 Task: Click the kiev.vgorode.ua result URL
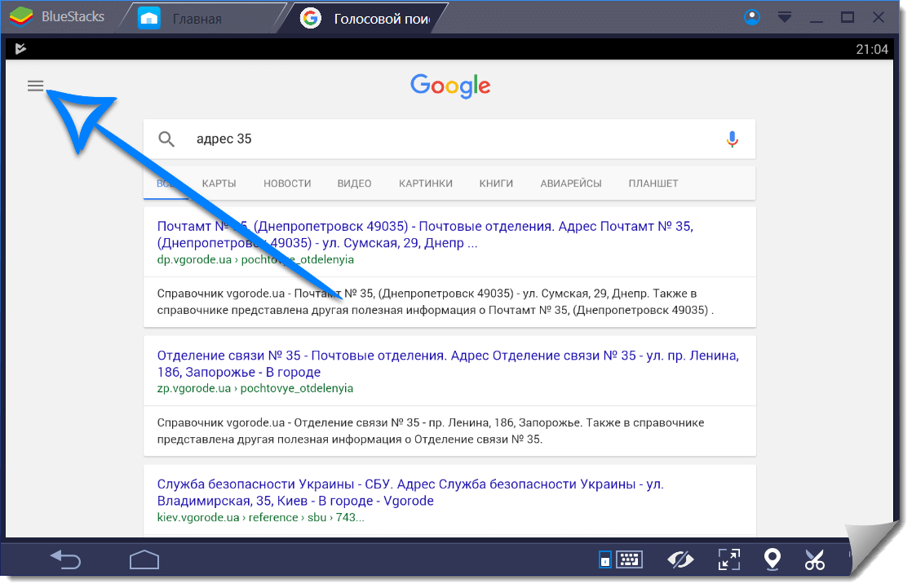[x=260, y=517]
